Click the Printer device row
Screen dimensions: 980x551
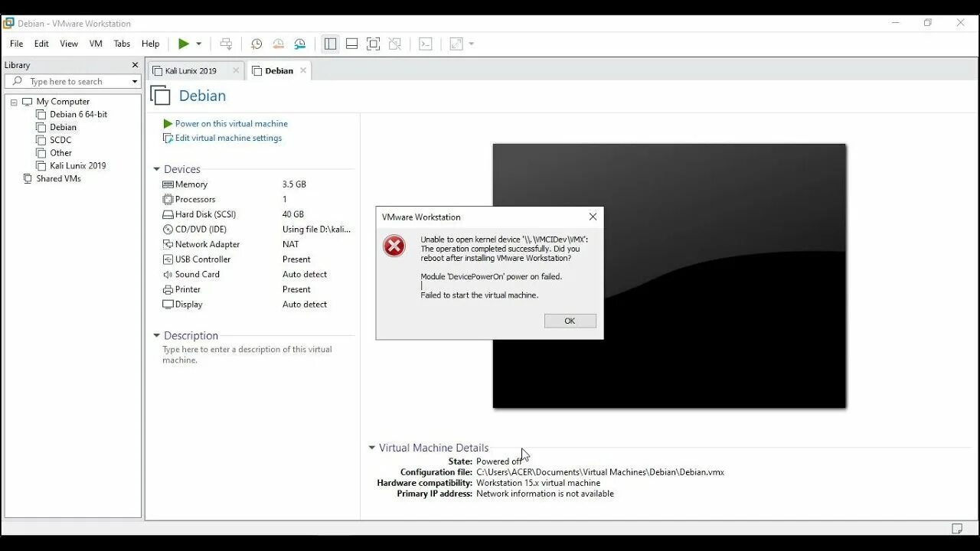tap(256, 289)
